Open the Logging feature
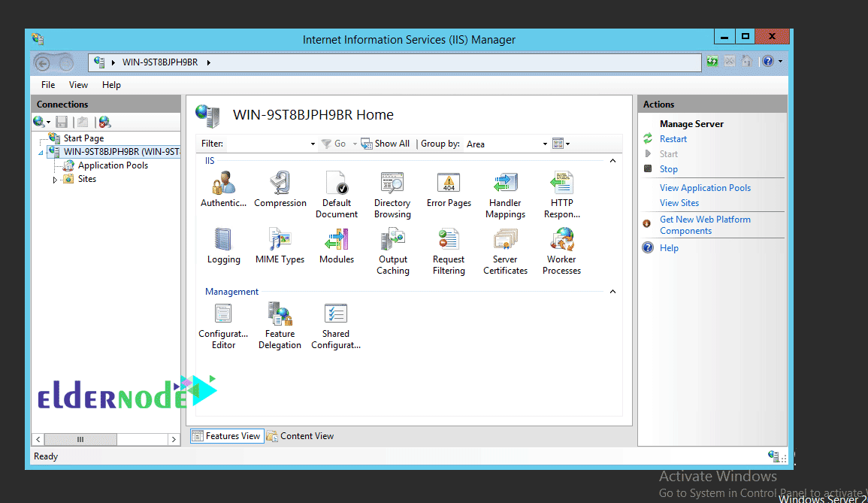 click(x=224, y=246)
